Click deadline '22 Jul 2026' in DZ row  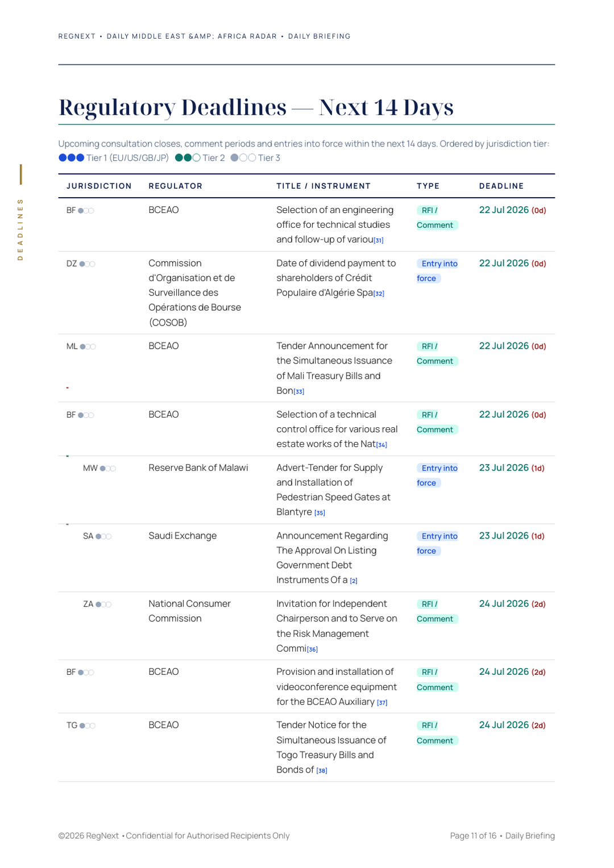click(x=504, y=264)
